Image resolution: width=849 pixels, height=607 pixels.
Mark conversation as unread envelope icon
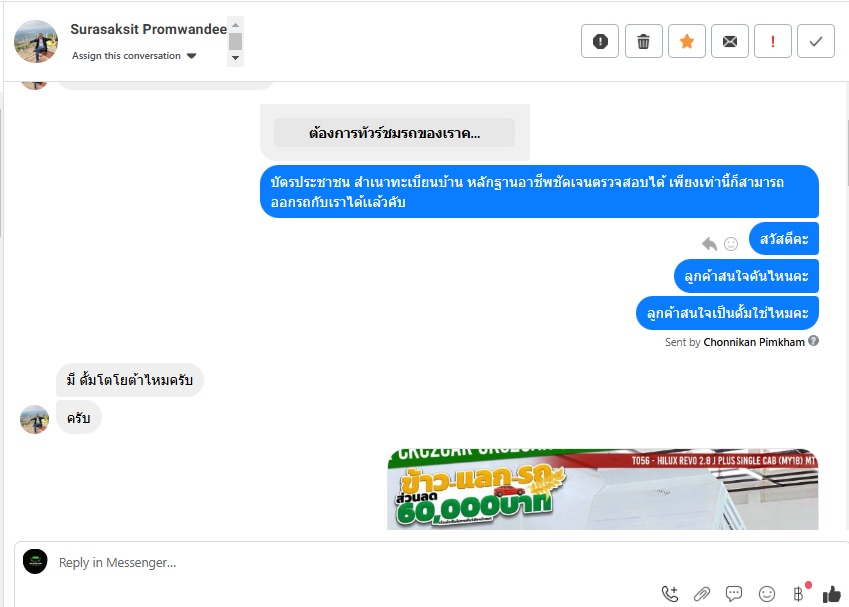(730, 41)
